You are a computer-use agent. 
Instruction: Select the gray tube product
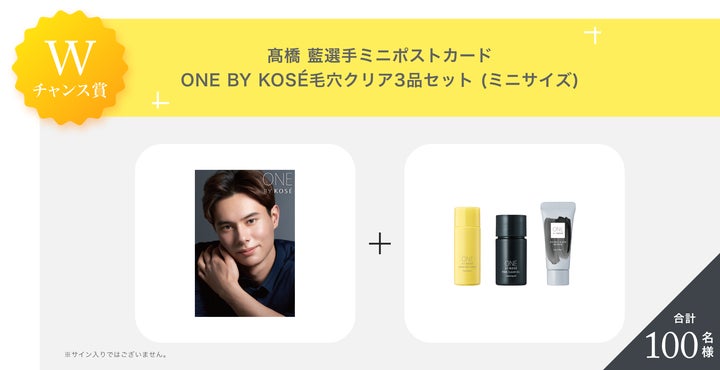(558, 243)
